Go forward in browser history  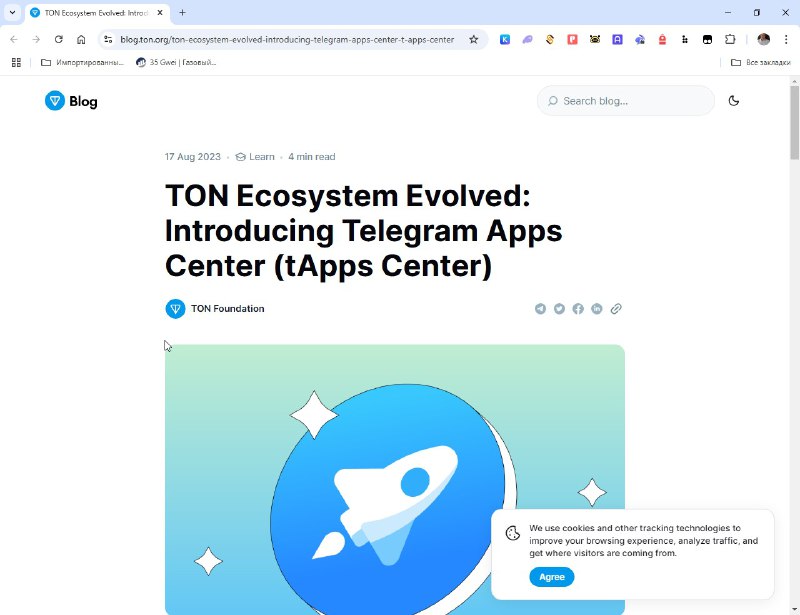(x=36, y=39)
